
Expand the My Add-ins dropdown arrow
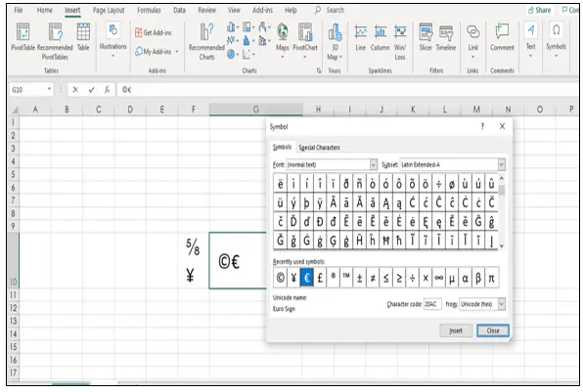(177, 51)
